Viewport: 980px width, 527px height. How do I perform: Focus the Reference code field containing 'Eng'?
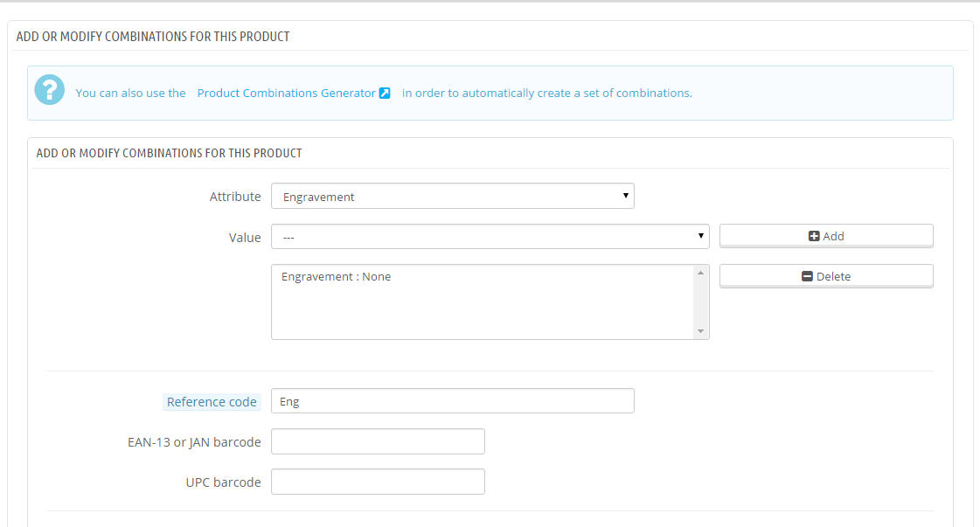tap(452, 401)
